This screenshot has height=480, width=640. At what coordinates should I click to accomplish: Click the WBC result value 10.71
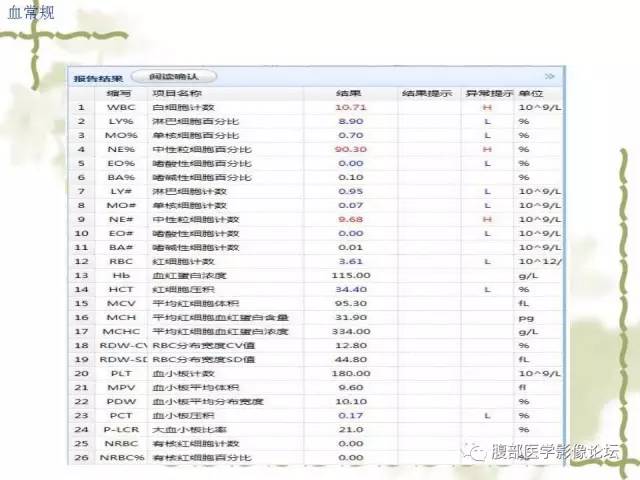click(x=351, y=108)
